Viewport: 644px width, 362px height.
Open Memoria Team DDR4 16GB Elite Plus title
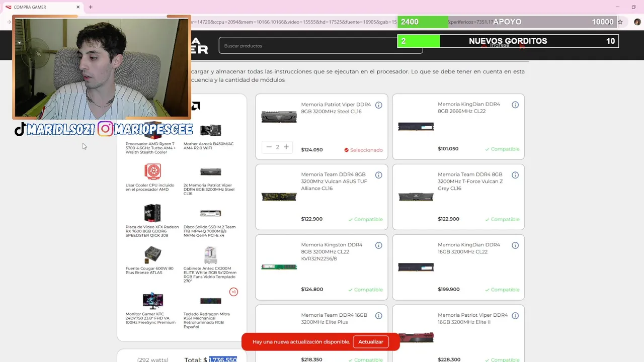[x=334, y=318]
